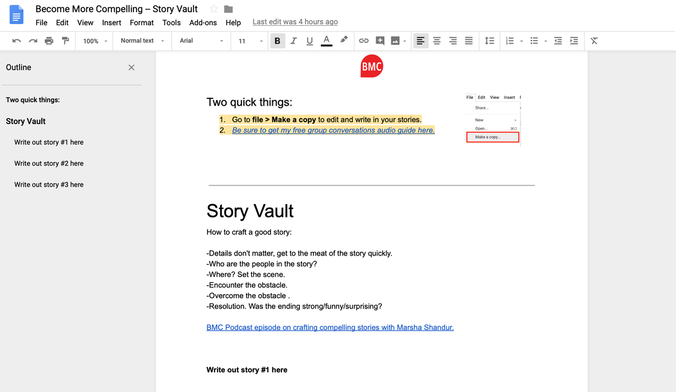Print the document with printer icon
Viewport: 676px width, 392px height.
(x=49, y=41)
